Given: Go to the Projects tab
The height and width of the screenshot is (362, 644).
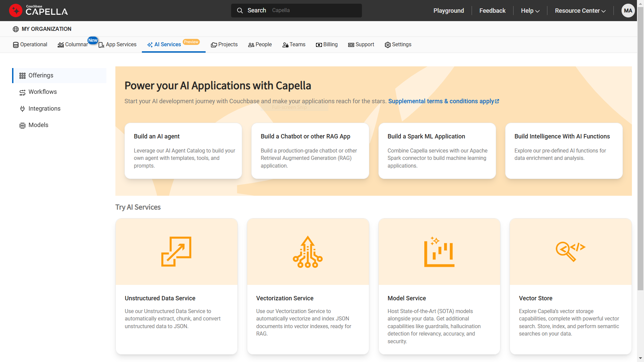Looking at the screenshot, I should [224, 45].
